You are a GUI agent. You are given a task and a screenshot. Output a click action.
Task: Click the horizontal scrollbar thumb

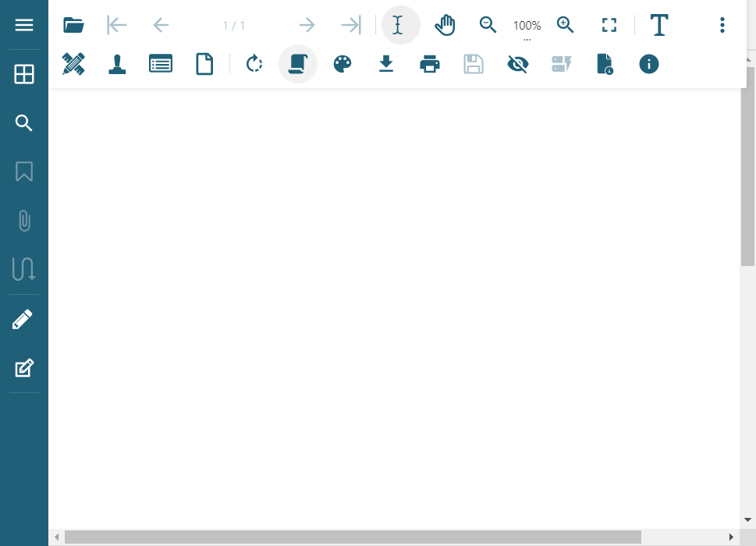coord(353,537)
